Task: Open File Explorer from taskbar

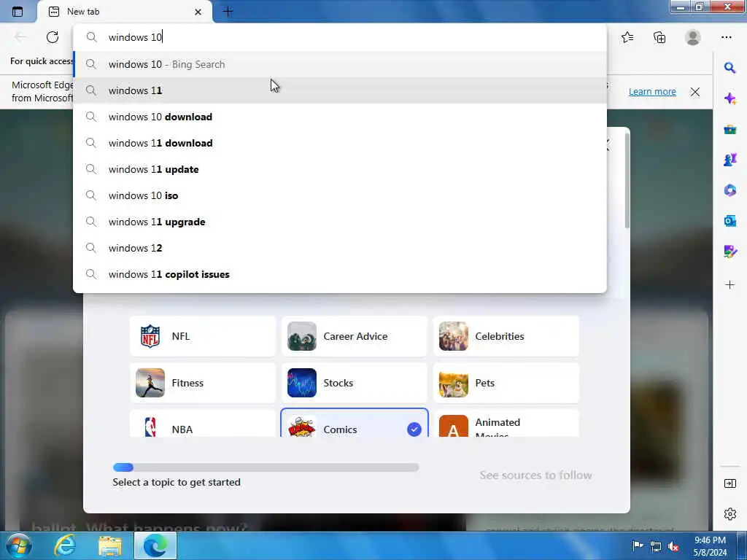Action: coord(110,545)
